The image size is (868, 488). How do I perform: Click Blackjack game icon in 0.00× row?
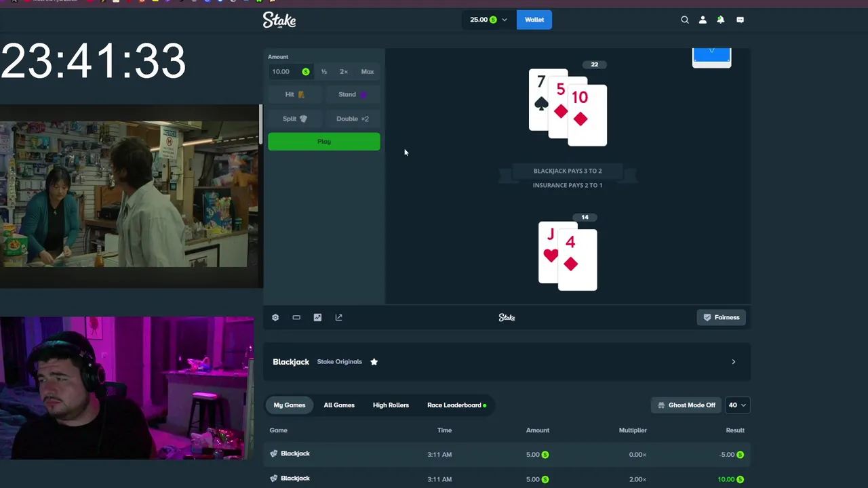tap(274, 454)
